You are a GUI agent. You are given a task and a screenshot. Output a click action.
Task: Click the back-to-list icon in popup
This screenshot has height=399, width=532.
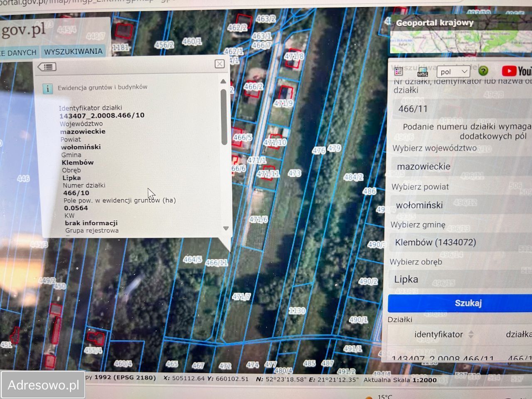coord(47,67)
